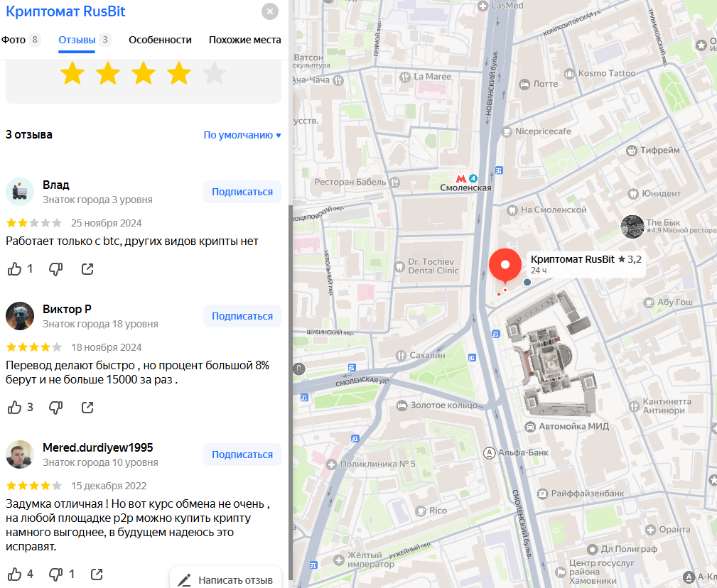The height and width of the screenshot is (588, 717).
Task: Switch to the Отзывы tab
Action: tap(84, 40)
